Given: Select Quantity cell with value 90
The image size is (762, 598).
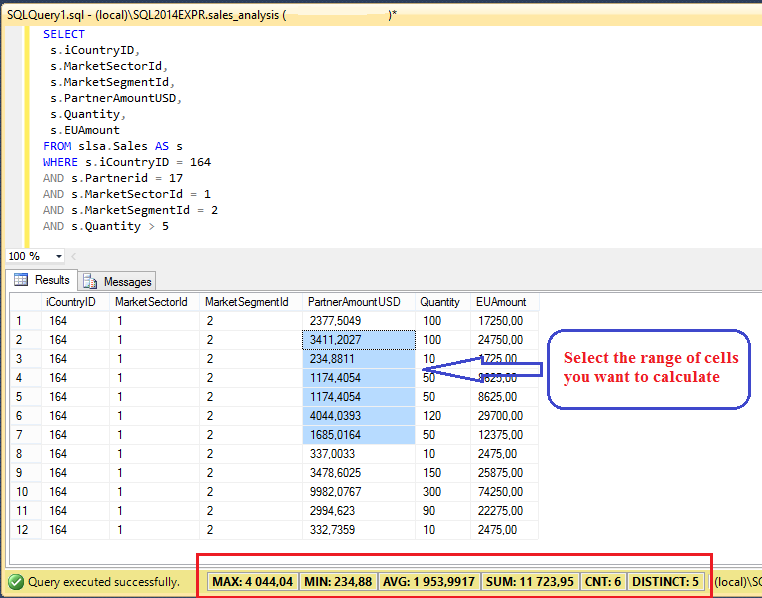Looking at the screenshot, I should 443,511.
